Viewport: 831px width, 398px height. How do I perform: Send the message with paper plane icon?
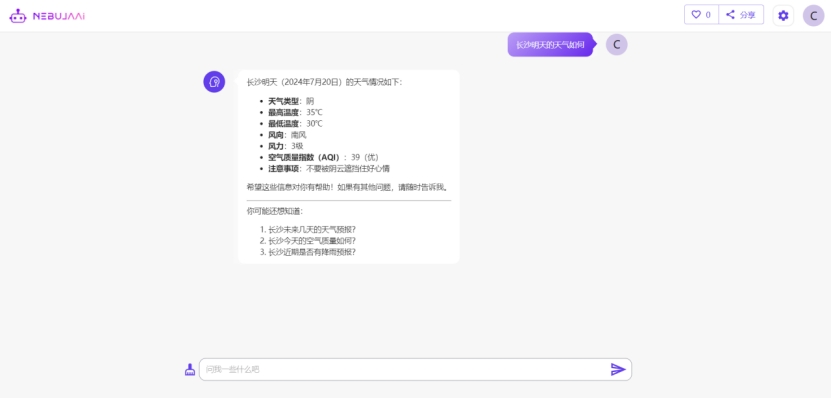tap(618, 369)
